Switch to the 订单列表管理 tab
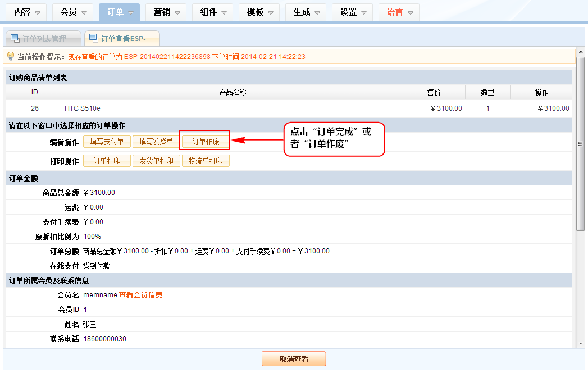Screen dimensions: 588x372 43,39
